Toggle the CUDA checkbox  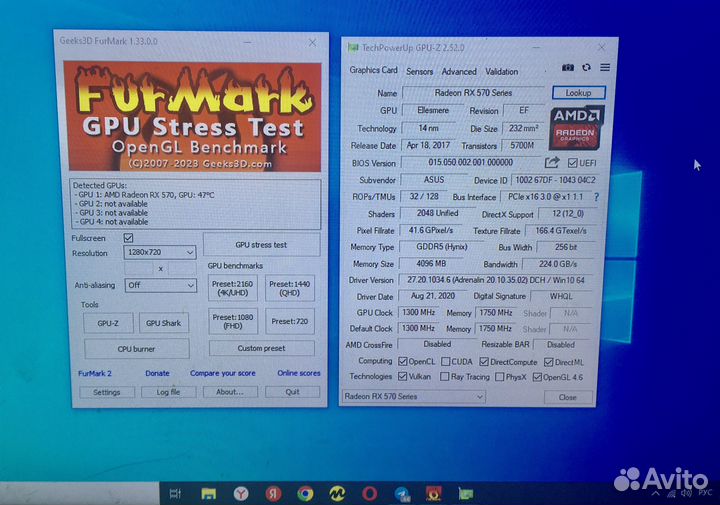pyautogui.click(x=445, y=362)
